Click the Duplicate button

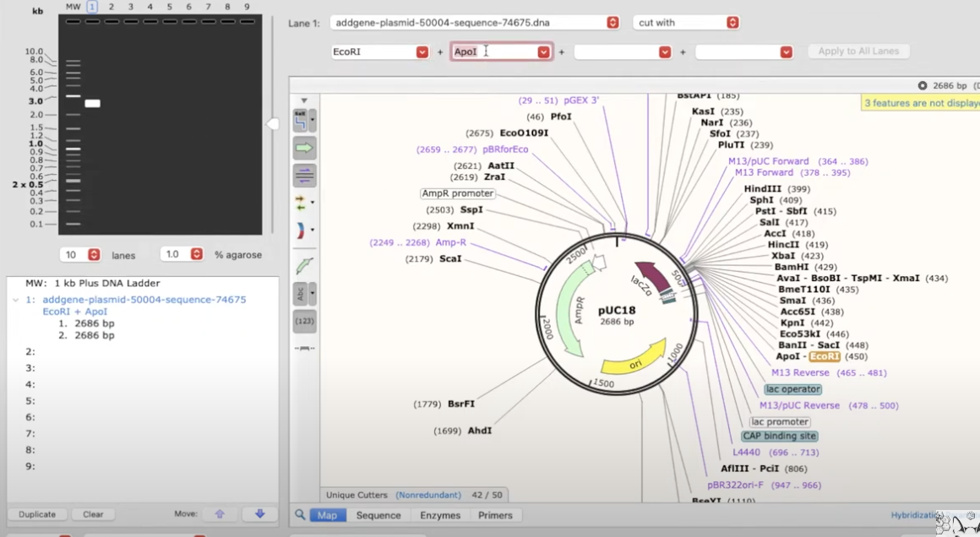pos(37,514)
